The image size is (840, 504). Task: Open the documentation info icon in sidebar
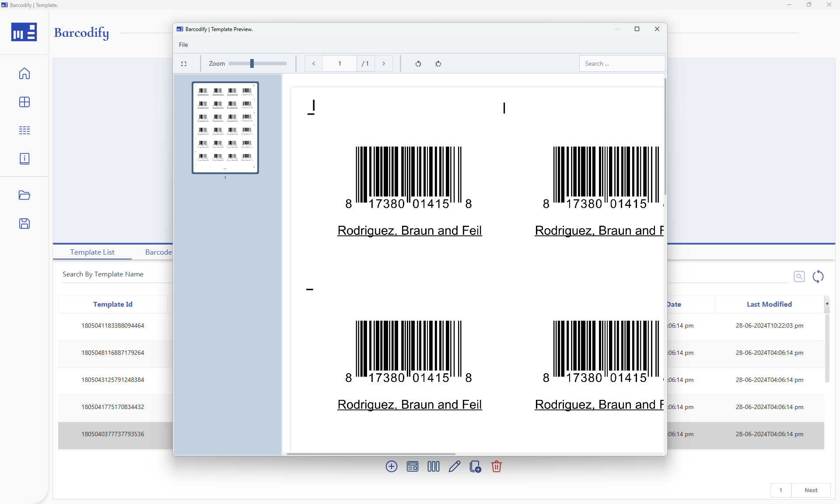pos(24,158)
